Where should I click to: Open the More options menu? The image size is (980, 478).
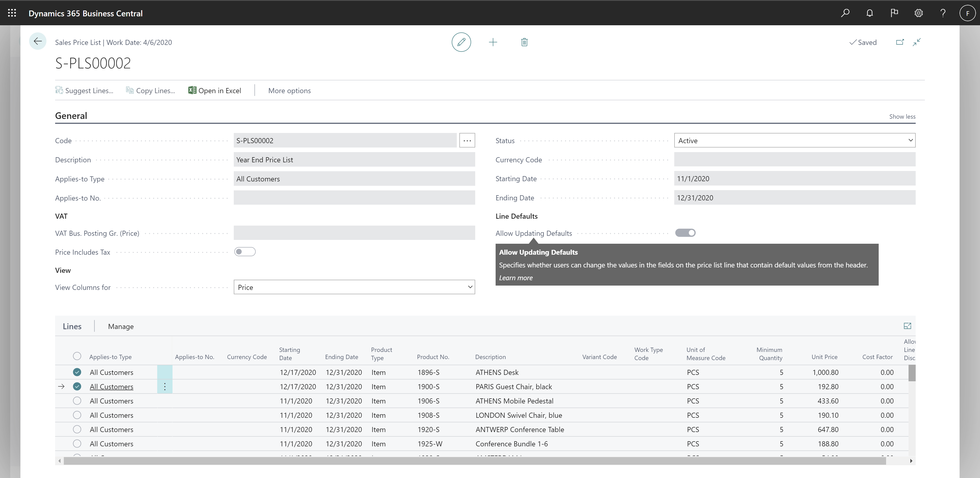[x=289, y=91]
